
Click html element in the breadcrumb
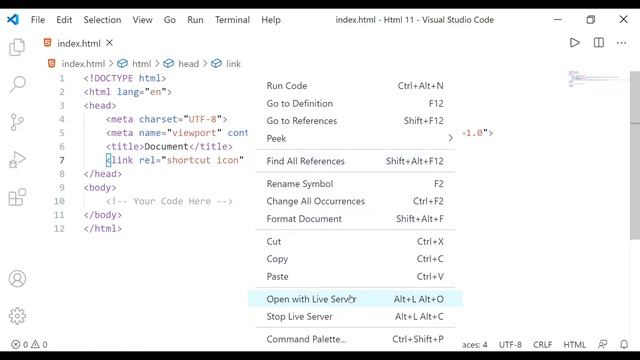pos(142,64)
